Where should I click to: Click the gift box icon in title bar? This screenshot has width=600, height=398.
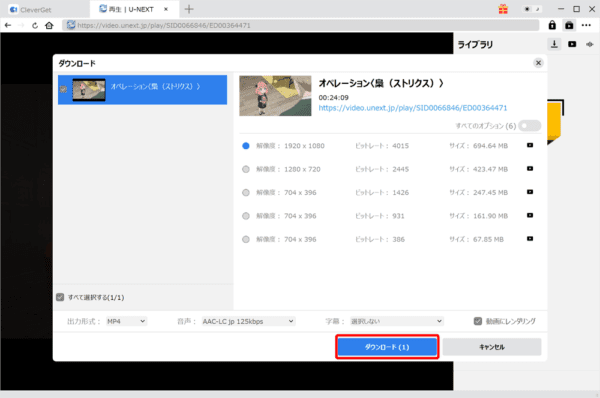click(503, 9)
